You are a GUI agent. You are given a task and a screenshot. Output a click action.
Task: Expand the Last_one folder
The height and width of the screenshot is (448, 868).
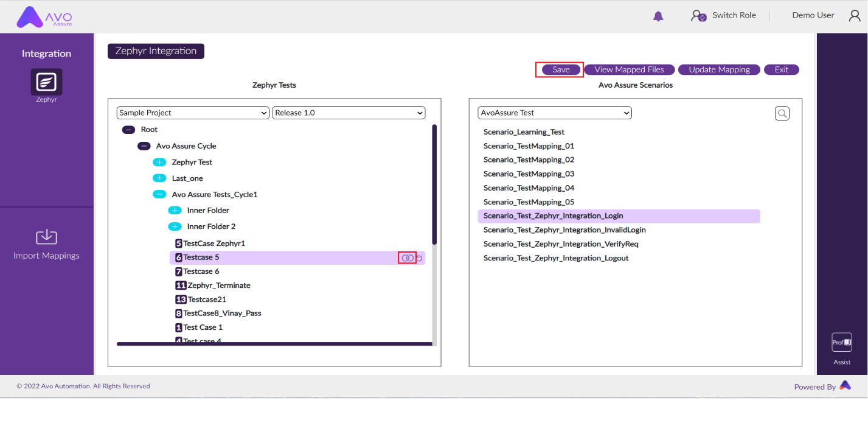pyautogui.click(x=159, y=178)
